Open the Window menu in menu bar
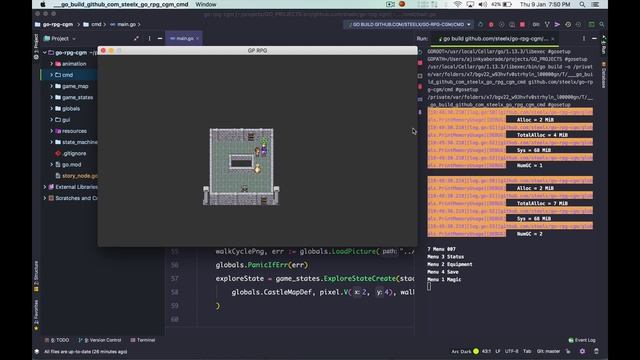Screen dimensions: 640x360 (206, 4)
